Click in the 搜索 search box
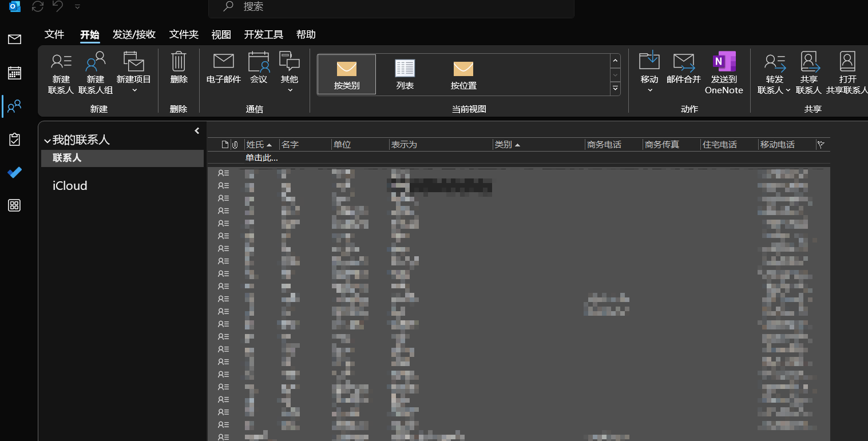The image size is (868, 441). point(391,7)
